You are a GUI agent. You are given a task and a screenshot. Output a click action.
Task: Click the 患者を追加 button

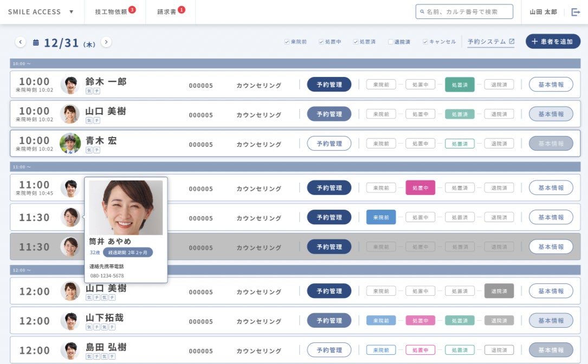point(553,41)
